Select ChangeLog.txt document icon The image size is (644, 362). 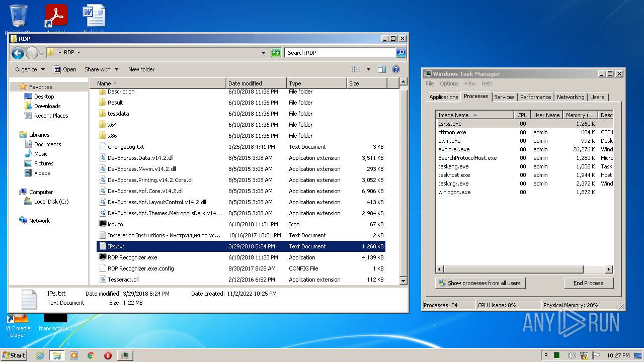(103, 147)
